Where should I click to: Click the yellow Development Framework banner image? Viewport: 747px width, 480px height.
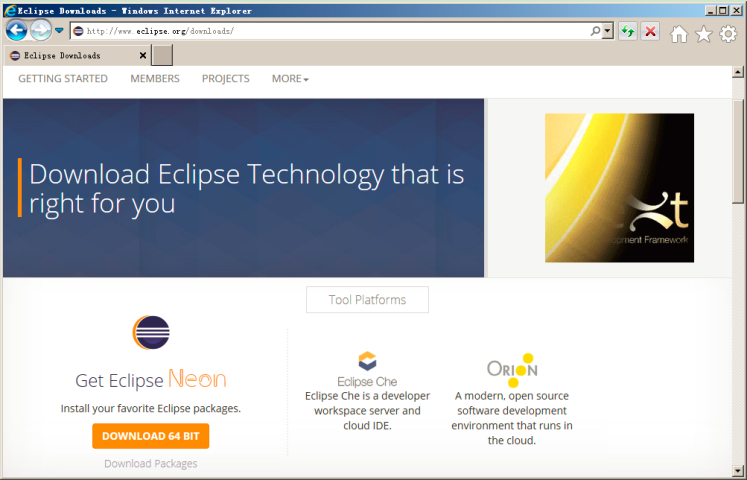pyautogui.click(x=619, y=188)
